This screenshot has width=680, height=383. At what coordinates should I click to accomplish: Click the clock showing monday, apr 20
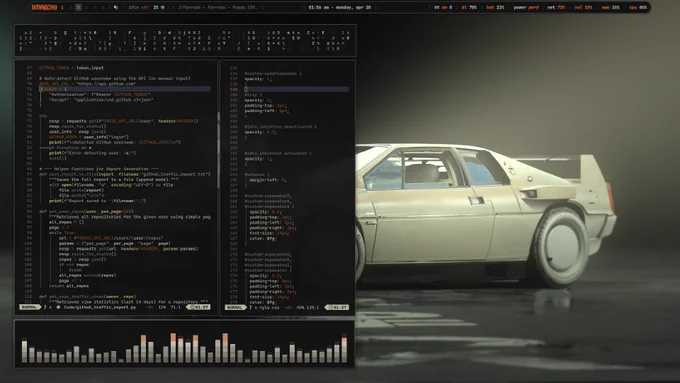tap(340, 7)
